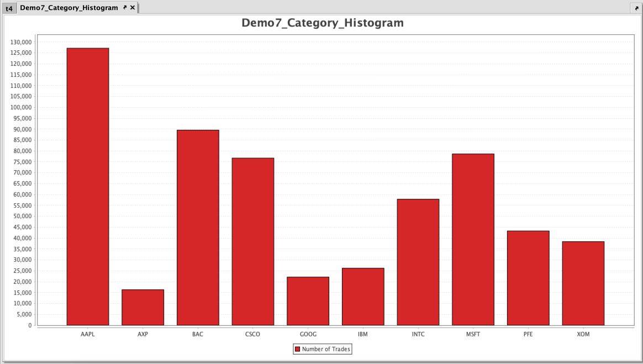643x364 pixels.
Task: Click the red Number of Trades legend swatch
Action: 297,349
